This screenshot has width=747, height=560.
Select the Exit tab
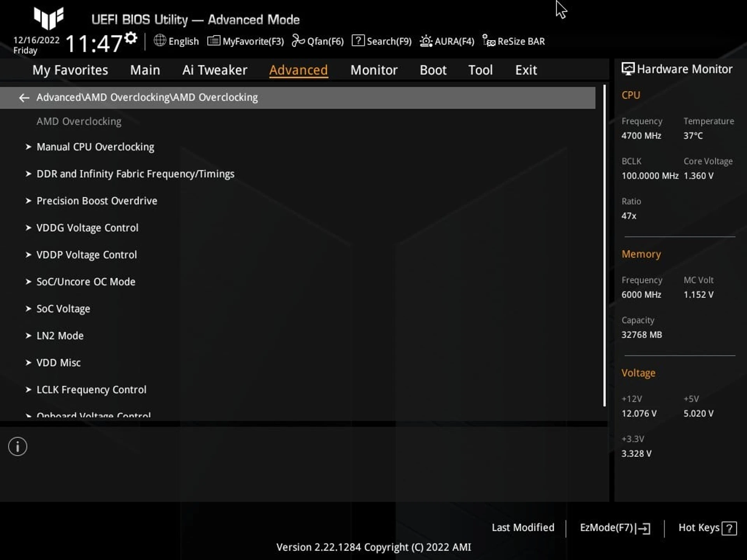click(526, 70)
